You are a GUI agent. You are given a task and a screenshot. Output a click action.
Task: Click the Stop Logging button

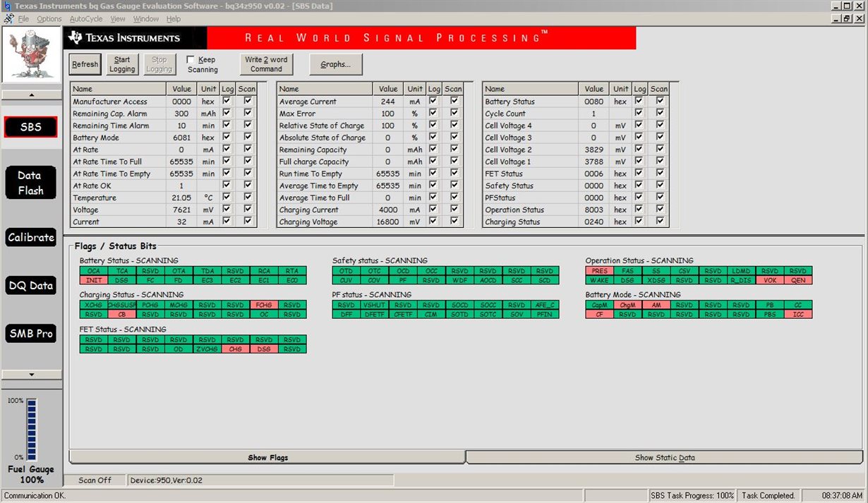(x=159, y=64)
